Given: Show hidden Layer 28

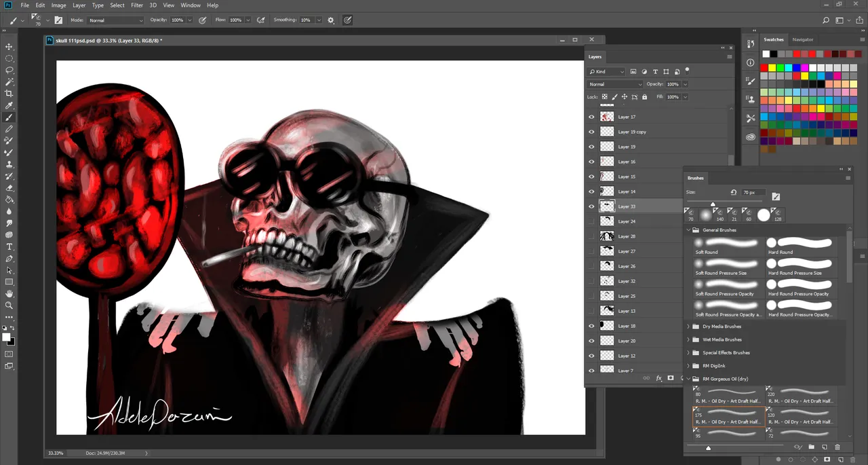Looking at the screenshot, I should [591, 236].
